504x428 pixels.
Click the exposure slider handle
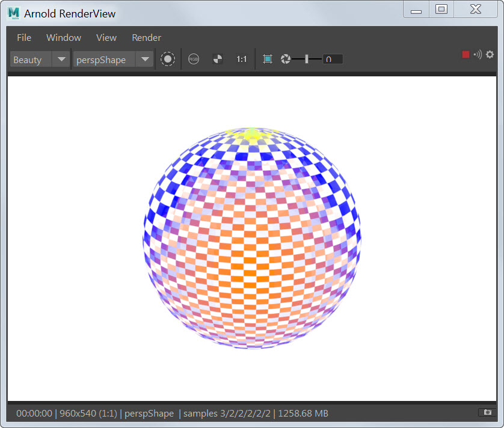(307, 59)
